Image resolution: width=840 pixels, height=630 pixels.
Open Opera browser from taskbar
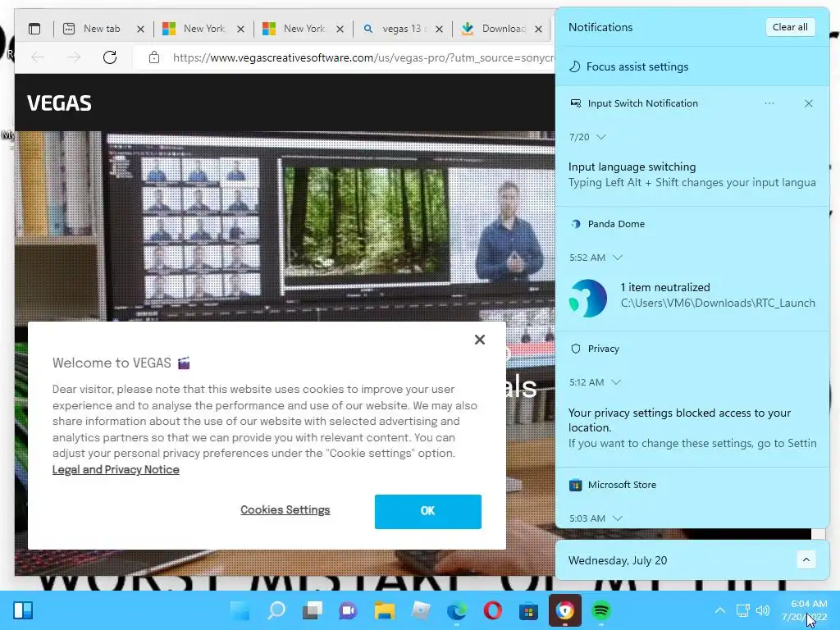[492, 610]
